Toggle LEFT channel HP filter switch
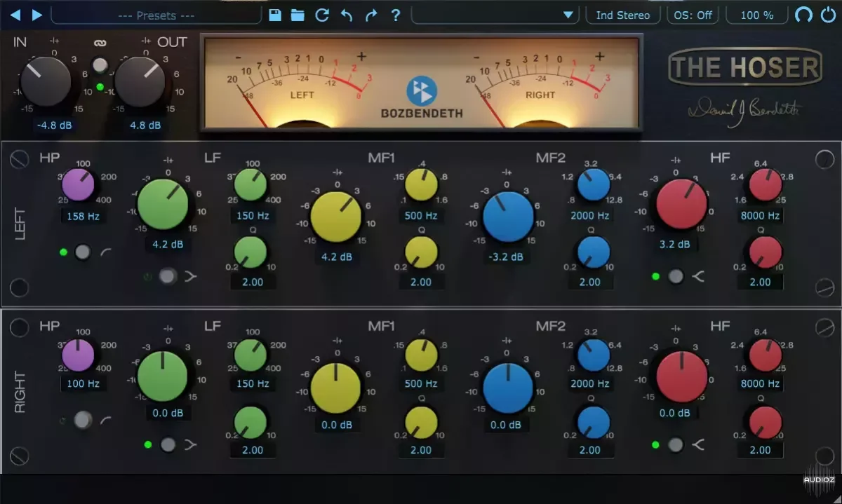The image size is (842, 504). point(83,252)
